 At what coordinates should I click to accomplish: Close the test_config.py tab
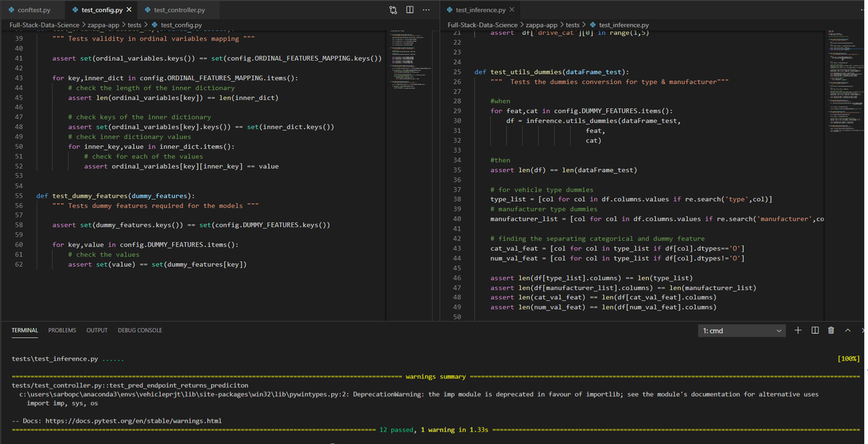click(129, 10)
